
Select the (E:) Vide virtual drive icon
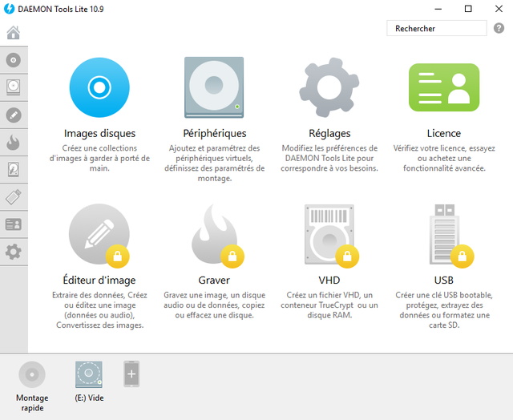[x=89, y=374]
